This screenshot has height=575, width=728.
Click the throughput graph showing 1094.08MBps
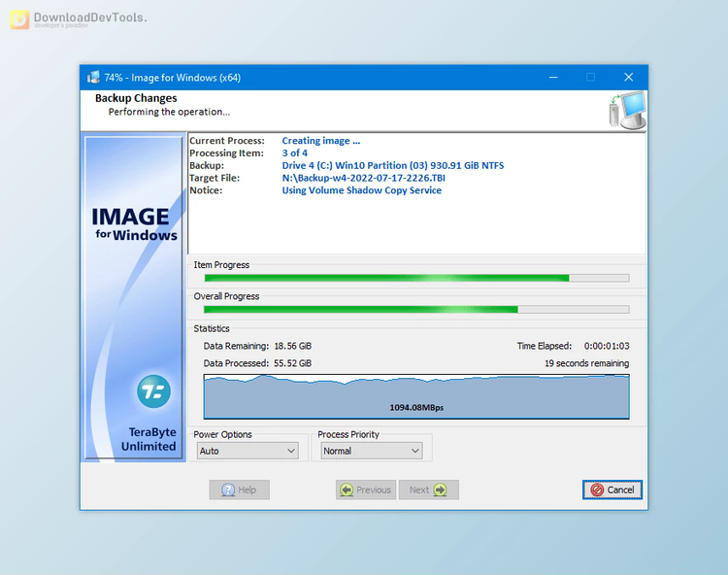tap(416, 396)
